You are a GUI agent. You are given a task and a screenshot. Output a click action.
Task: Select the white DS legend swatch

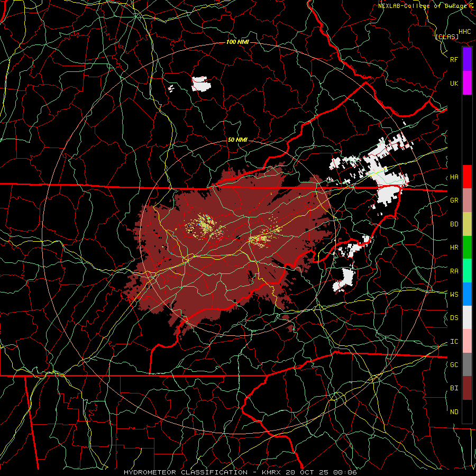click(467, 317)
